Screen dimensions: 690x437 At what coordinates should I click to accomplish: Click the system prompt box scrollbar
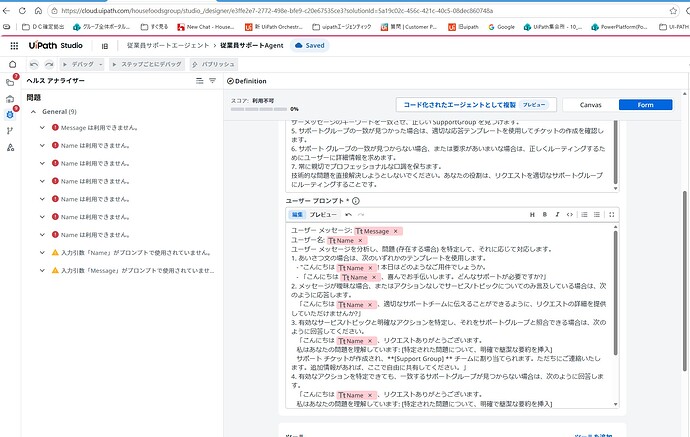tap(615, 152)
